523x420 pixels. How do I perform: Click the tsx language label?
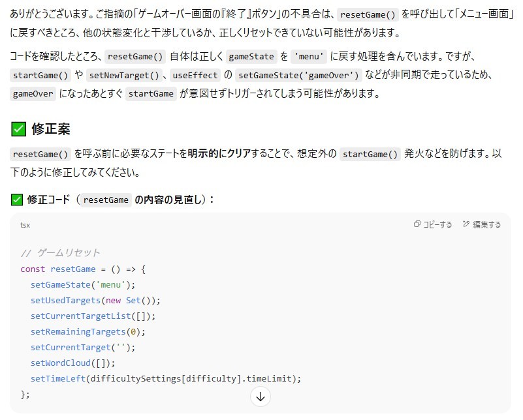tap(25, 225)
